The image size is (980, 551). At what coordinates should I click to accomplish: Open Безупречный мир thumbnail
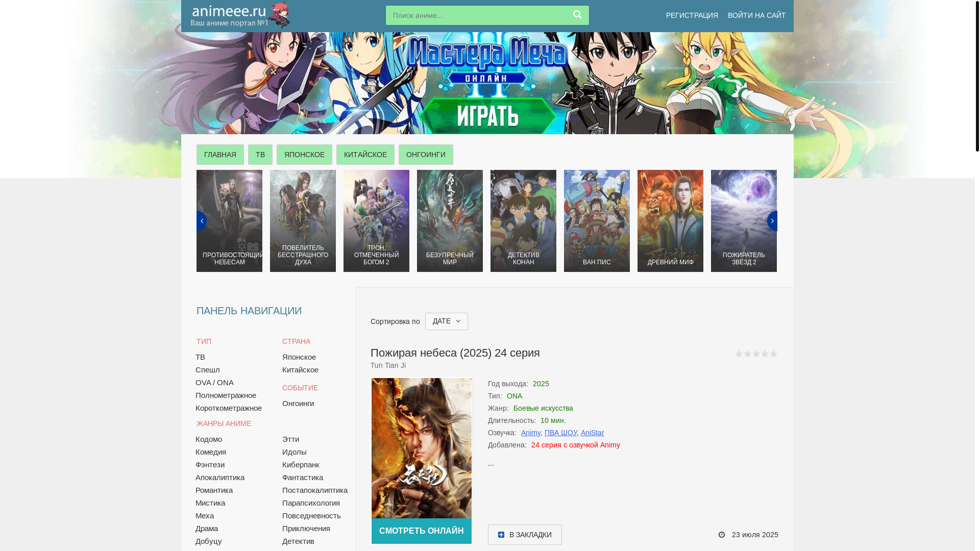(450, 221)
